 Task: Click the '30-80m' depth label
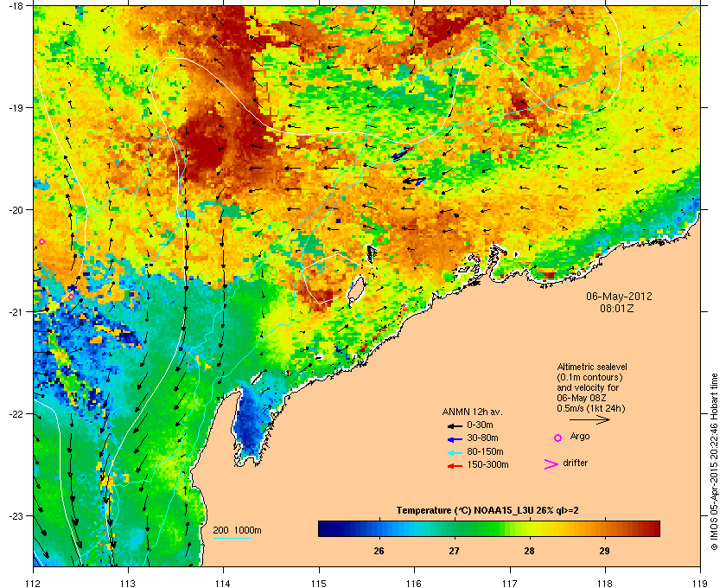(482, 438)
